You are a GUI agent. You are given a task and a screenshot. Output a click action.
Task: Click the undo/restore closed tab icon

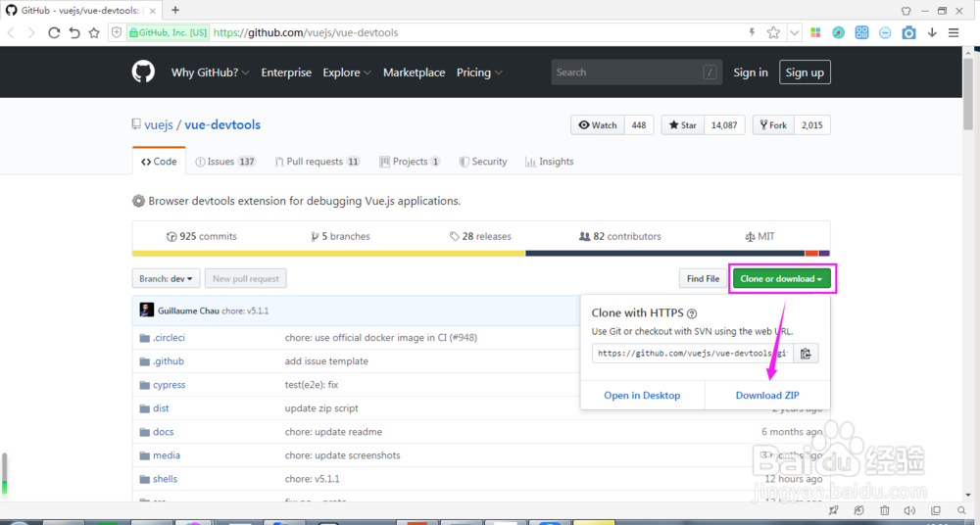74,33
